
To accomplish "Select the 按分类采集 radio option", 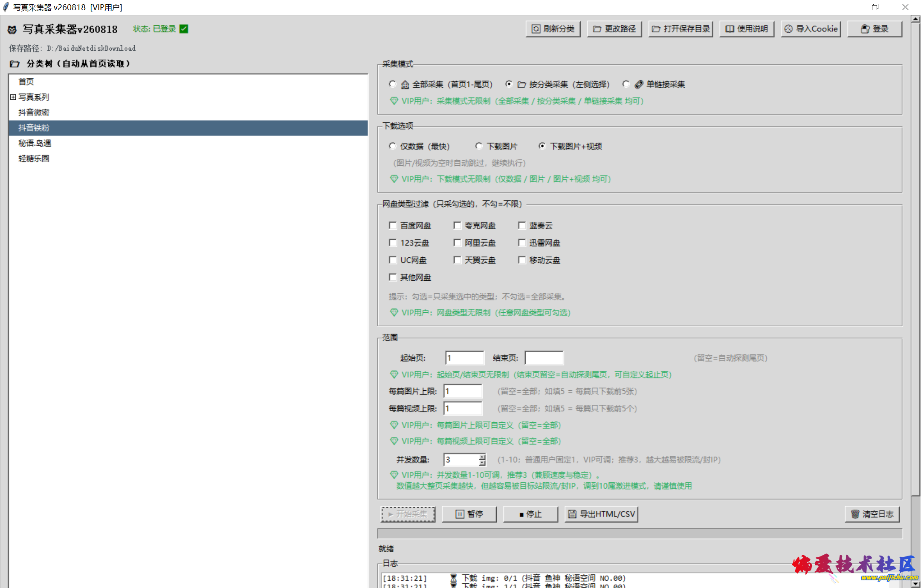I will point(509,84).
